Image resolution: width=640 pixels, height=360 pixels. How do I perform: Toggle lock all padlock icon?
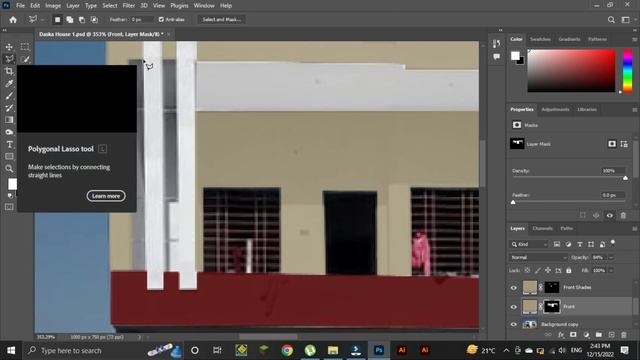pos(569,270)
